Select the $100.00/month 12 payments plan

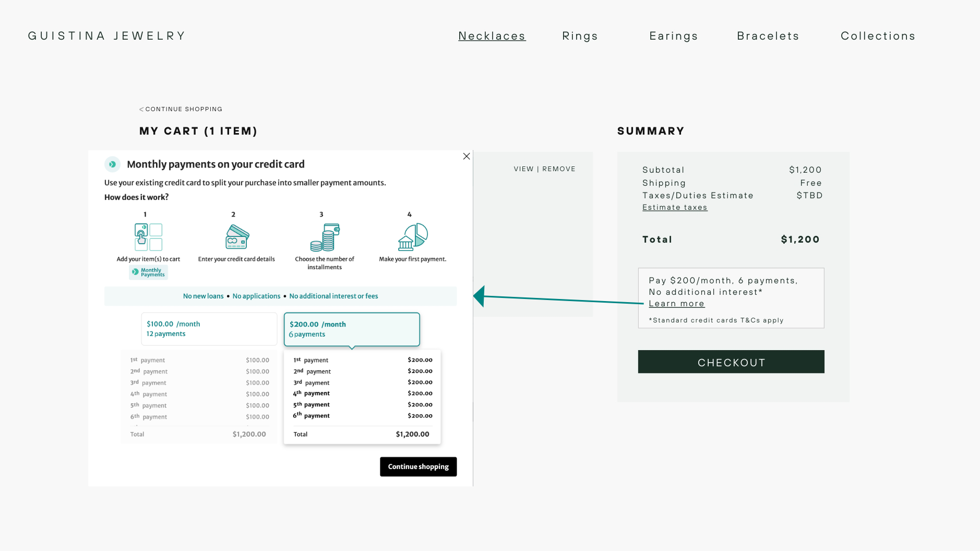pos(209,329)
